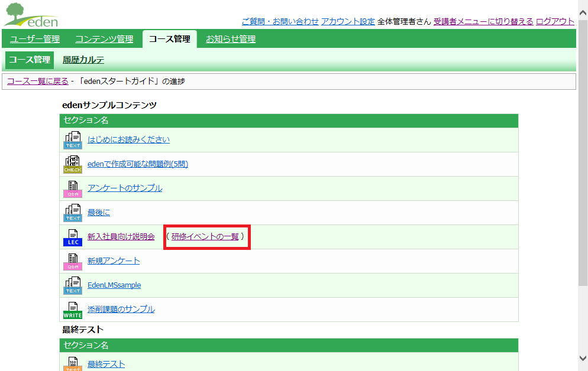The height and width of the screenshot is (371, 588).
Task: Go back via コース一覧に戻る link
Action: (38, 82)
